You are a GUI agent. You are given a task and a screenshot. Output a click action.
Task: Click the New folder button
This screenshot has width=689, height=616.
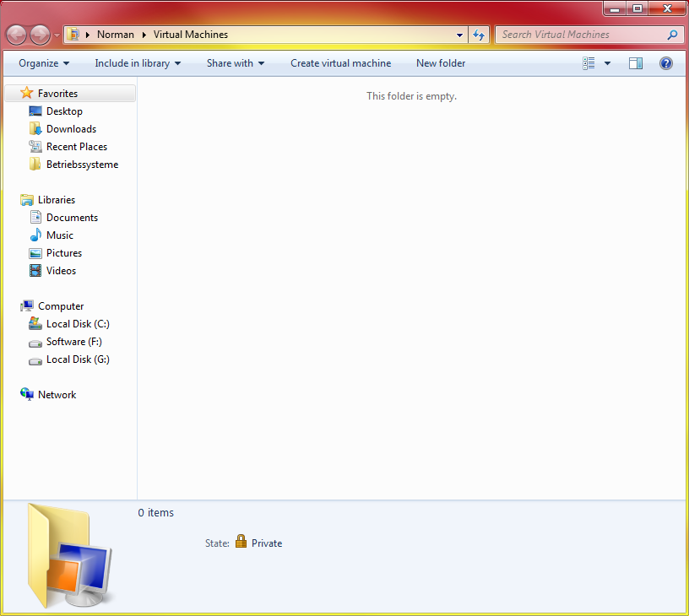pos(441,63)
